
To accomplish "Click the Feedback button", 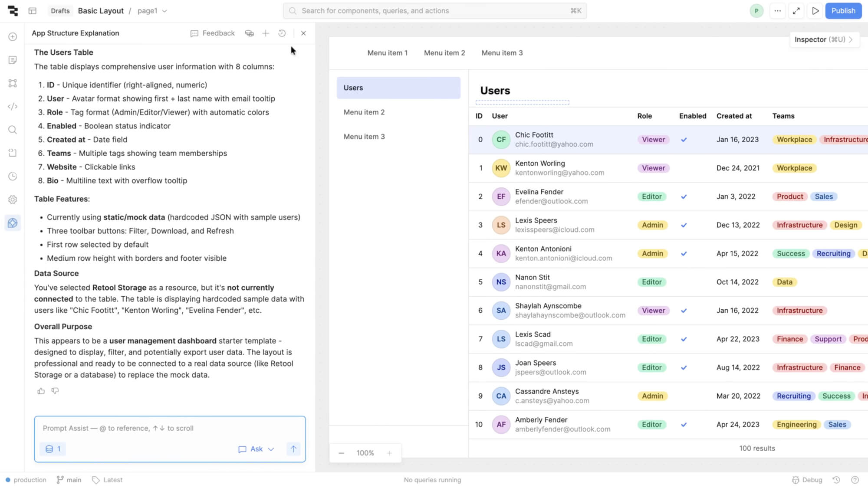I will [x=213, y=33].
